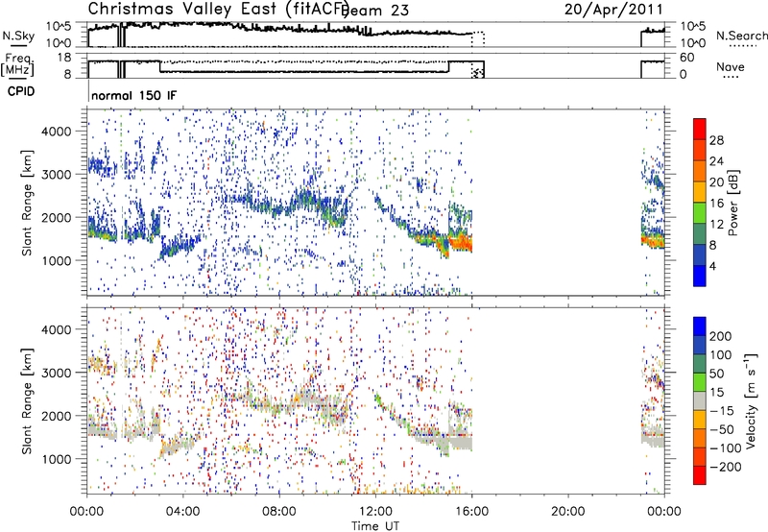Click the "4000" tick of the power panel

tap(56, 132)
